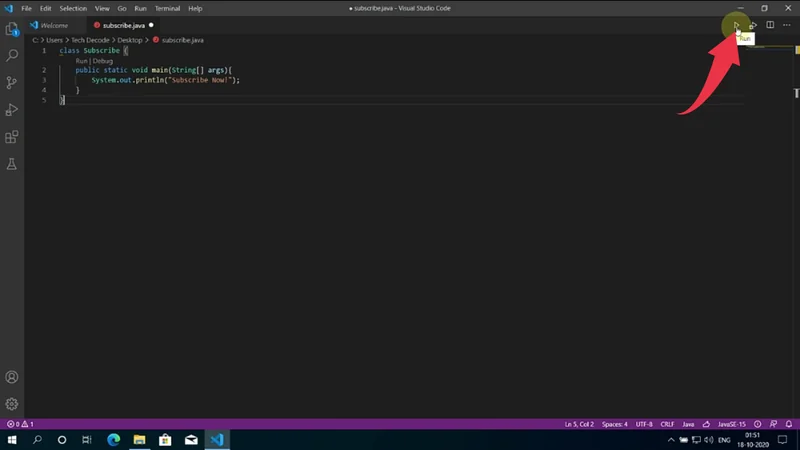Open the Accounts icon in the activity bar
The width and height of the screenshot is (800, 450).
[12, 377]
